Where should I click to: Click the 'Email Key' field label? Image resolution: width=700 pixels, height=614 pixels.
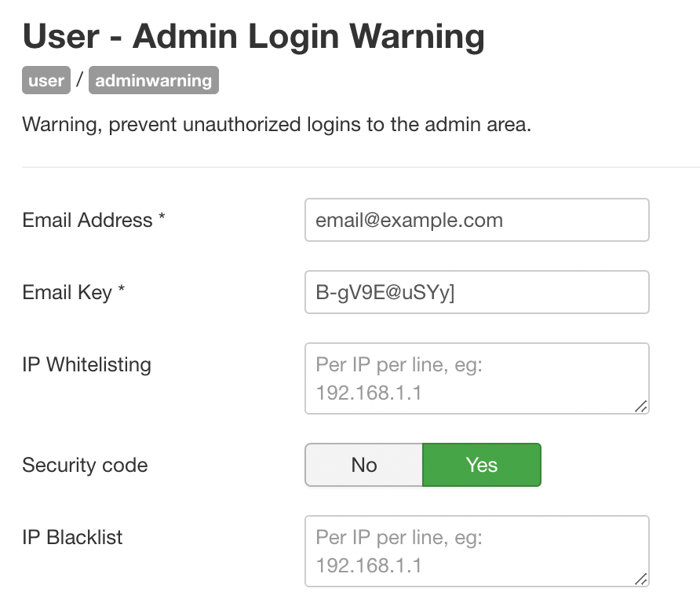point(67,293)
